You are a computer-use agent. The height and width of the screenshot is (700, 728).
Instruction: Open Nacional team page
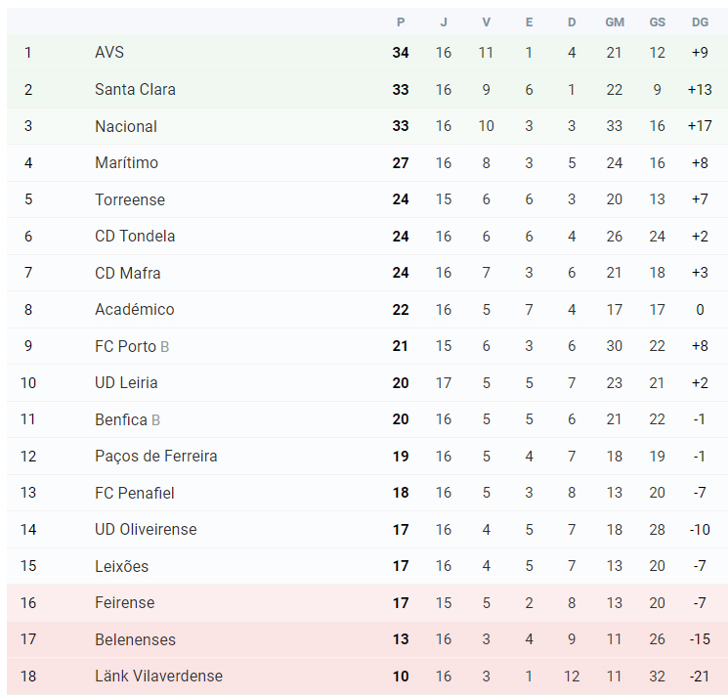pos(126,126)
